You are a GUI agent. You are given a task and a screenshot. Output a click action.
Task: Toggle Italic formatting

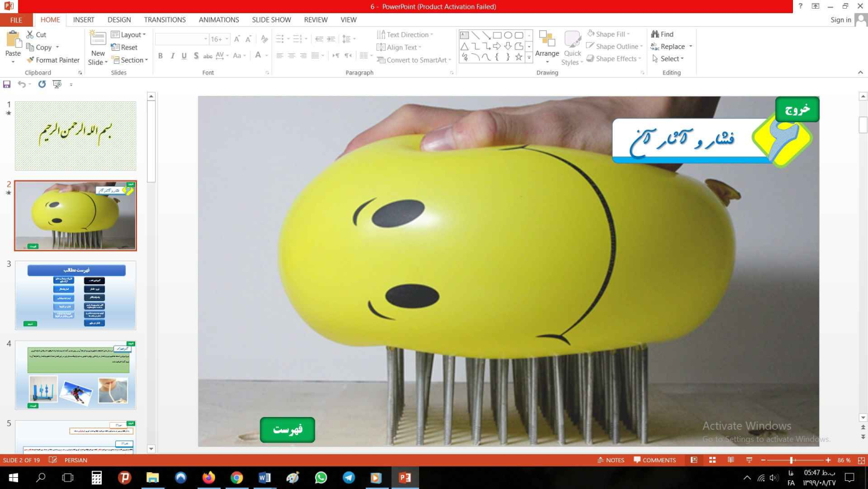click(172, 56)
